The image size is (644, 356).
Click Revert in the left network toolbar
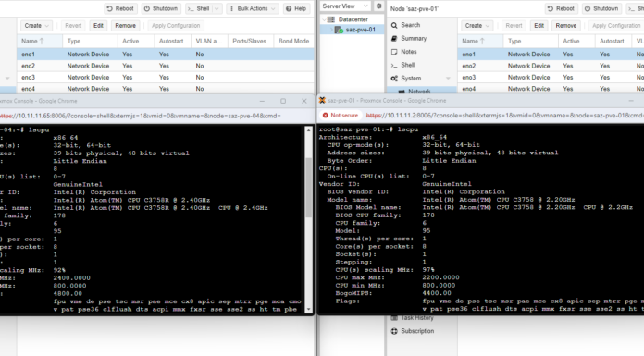73,26
